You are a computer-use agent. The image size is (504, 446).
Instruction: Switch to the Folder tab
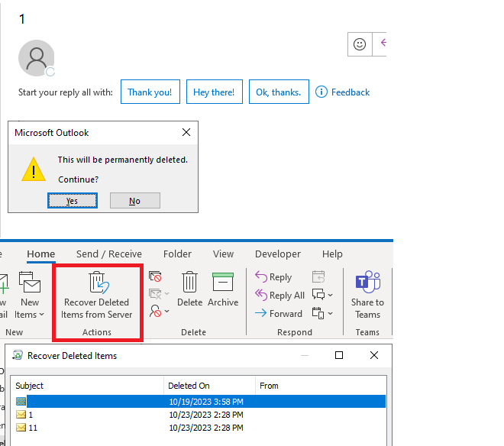tap(177, 254)
